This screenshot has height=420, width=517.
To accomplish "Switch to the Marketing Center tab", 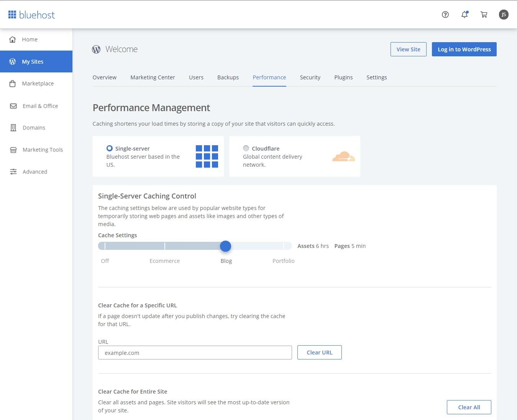I will [x=153, y=77].
